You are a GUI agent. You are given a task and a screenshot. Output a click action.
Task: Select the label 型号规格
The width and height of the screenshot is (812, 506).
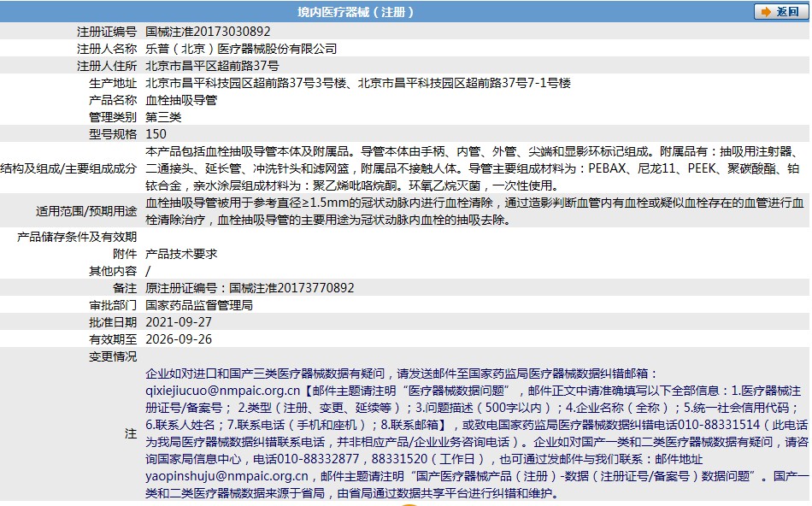[113, 134]
